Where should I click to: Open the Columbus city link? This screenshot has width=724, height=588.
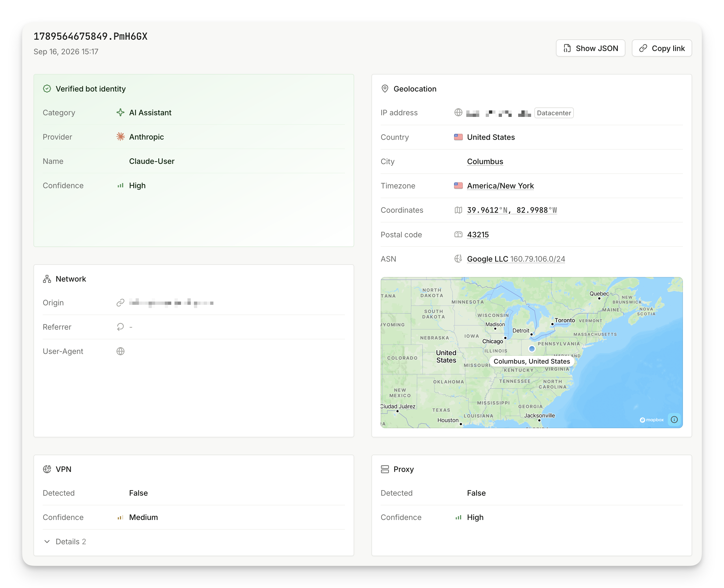point(485,161)
